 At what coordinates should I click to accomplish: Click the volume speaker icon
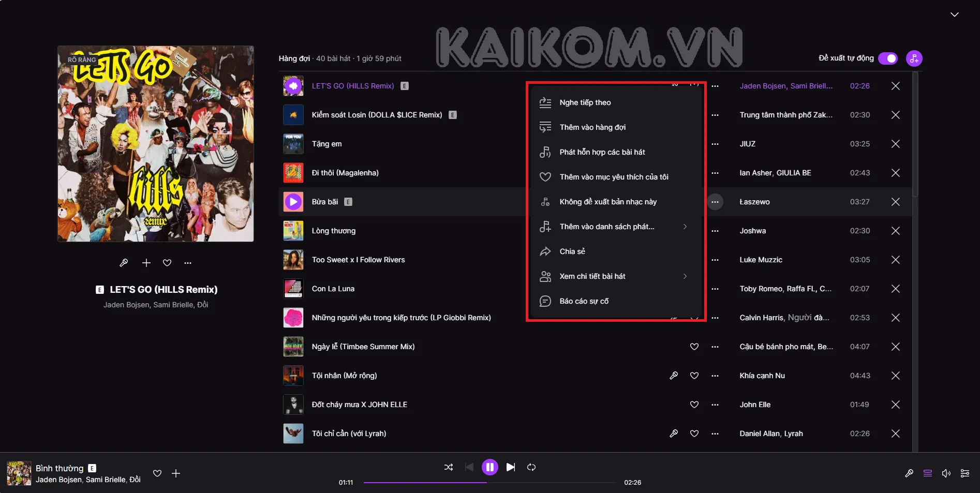946,473
